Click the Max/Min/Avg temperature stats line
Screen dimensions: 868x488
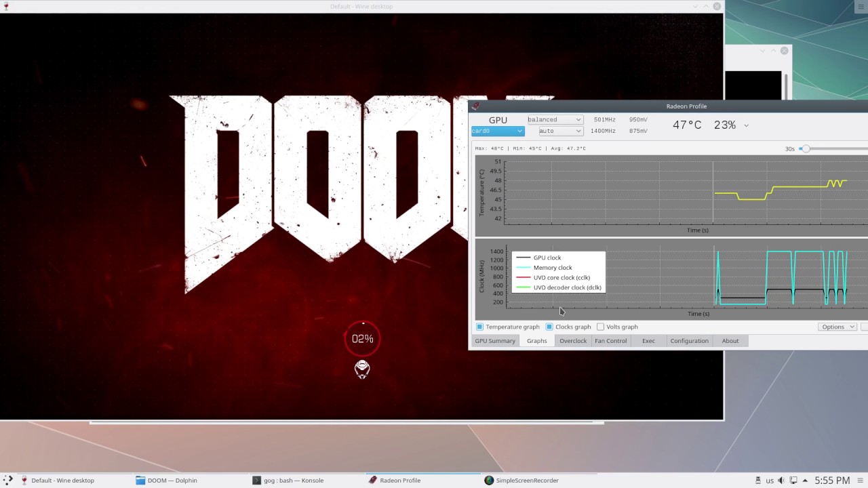click(530, 148)
